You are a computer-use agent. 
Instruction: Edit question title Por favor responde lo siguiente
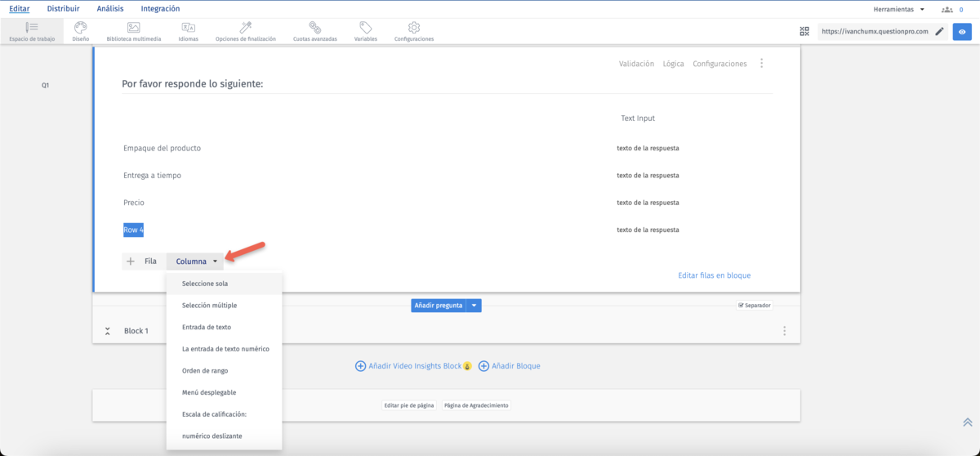coord(193,83)
